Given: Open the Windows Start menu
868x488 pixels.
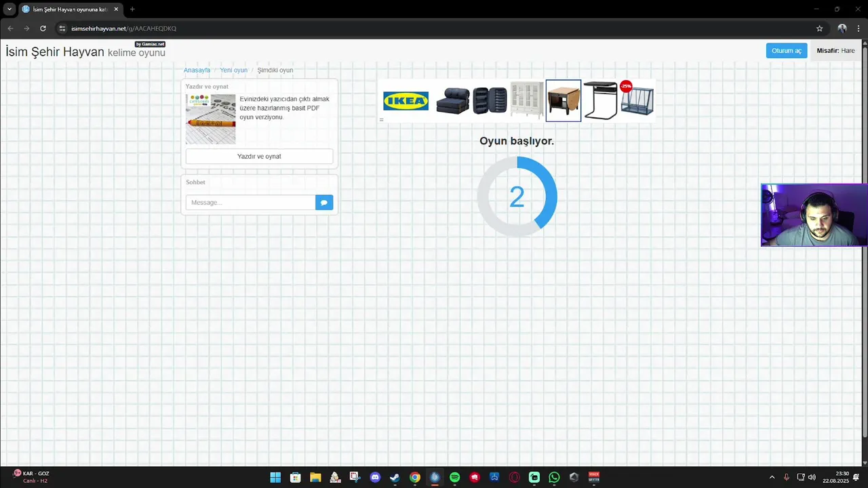Looking at the screenshot, I should coord(275,477).
